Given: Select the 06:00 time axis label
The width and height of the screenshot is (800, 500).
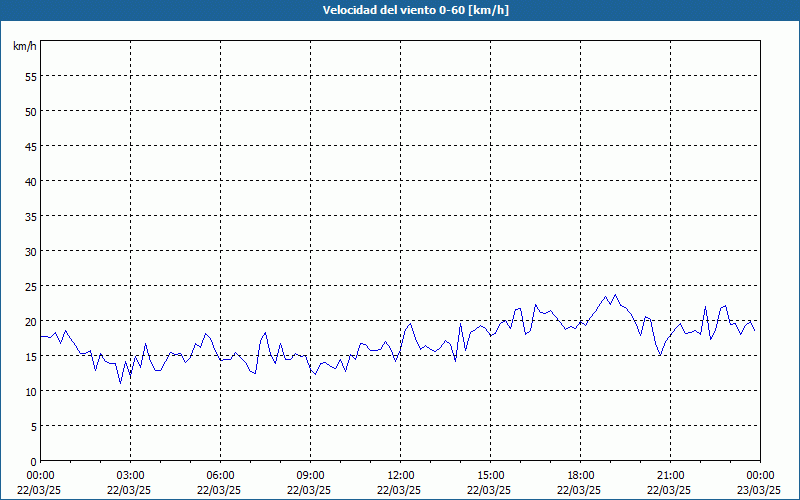Looking at the screenshot, I should pyautogui.click(x=220, y=476).
